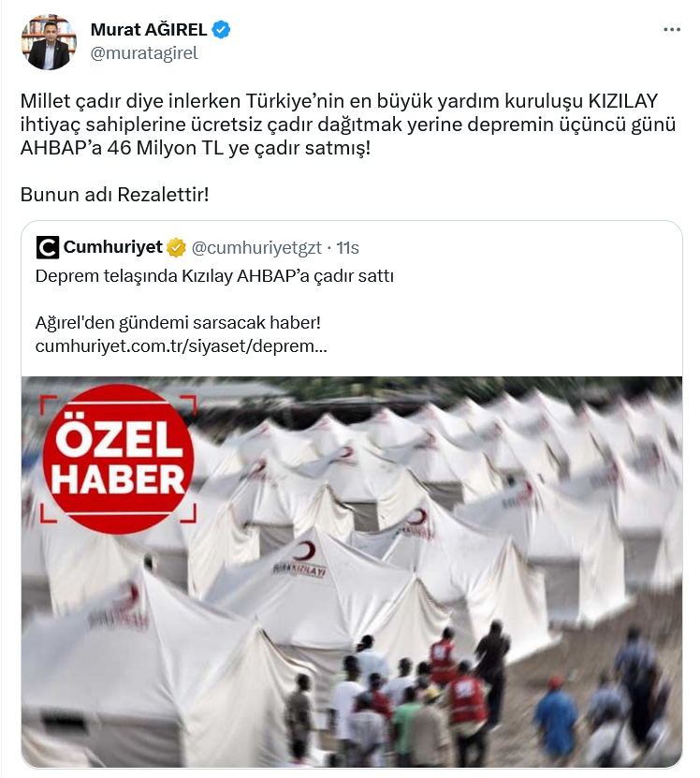Open the Cumhuriyet account name
This screenshot has height=778, width=700.
113,247
